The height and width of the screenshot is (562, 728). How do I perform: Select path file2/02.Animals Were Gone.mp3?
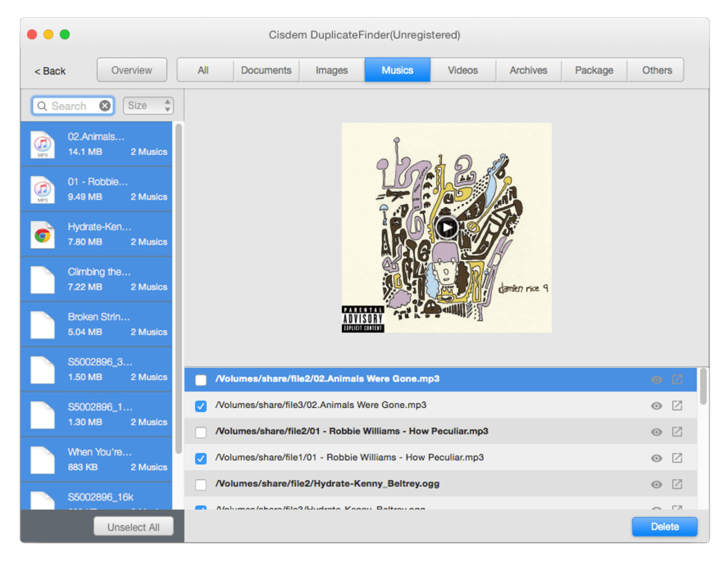pos(440,379)
